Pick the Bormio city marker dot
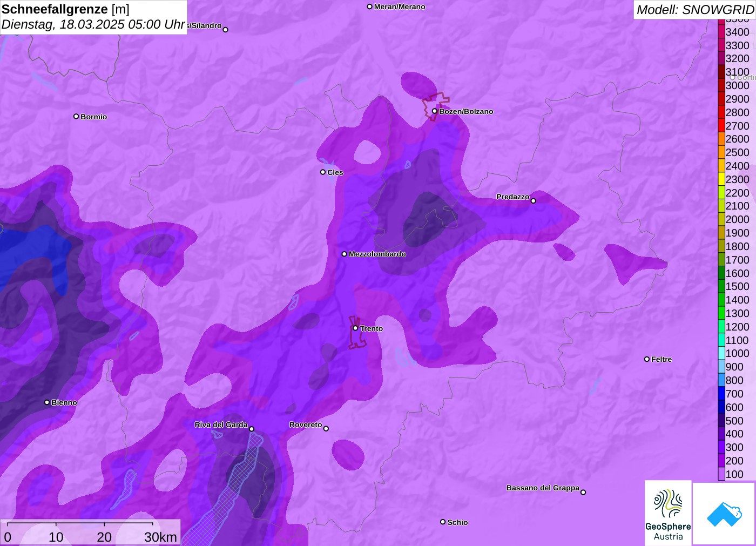756x546 pixels. pos(76,116)
